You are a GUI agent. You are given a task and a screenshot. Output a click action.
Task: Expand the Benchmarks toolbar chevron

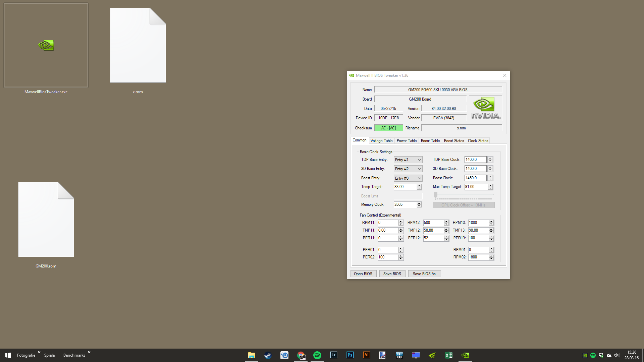[89, 352]
